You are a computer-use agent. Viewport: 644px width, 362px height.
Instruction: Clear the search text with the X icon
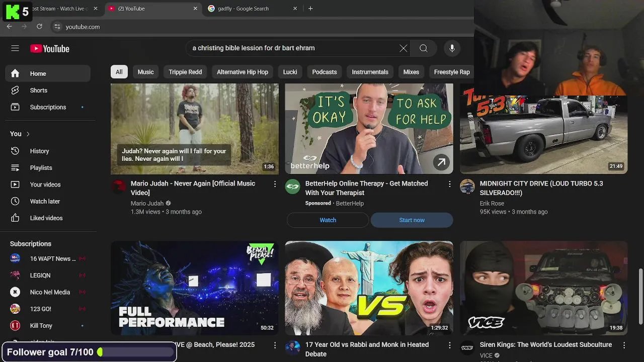404,48
